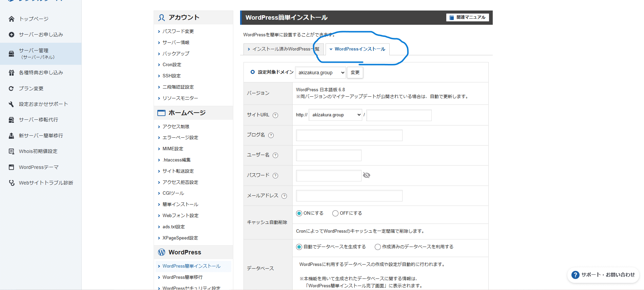Click the gift icon beside 各種特典お申し込み

coord(12,73)
